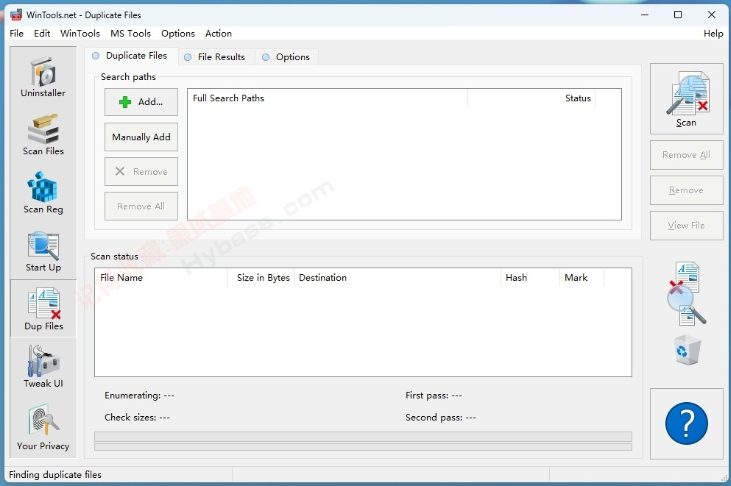
Task: Open the MS Tools menu
Action: click(130, 34)
